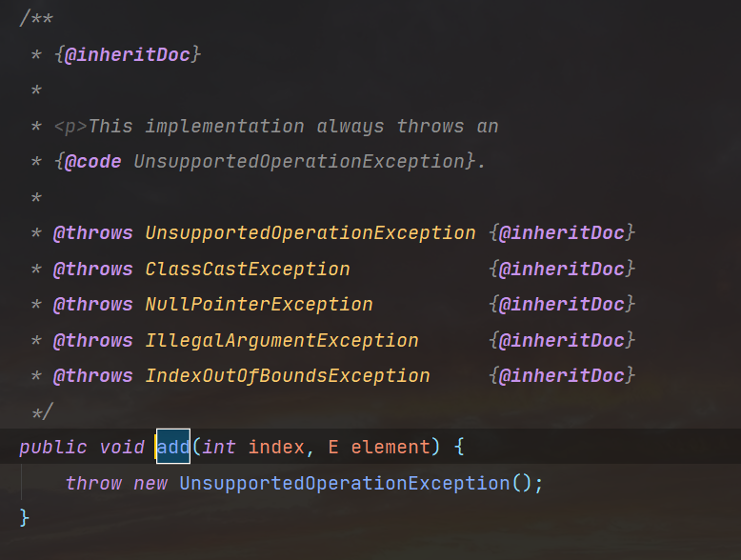Click the @throws tag before IndexOutOfBoundsException

coord(93,375)
